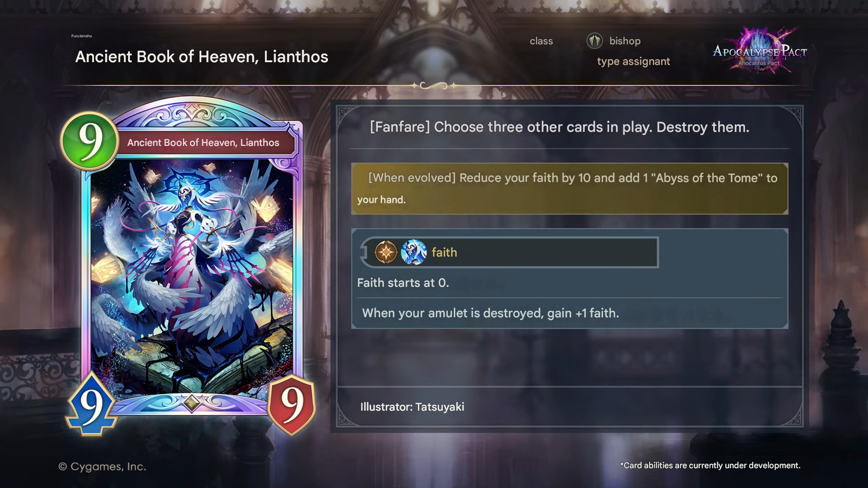868x488 pixels.
Task: Click Faith starts at 0 line
Action: 403,283
